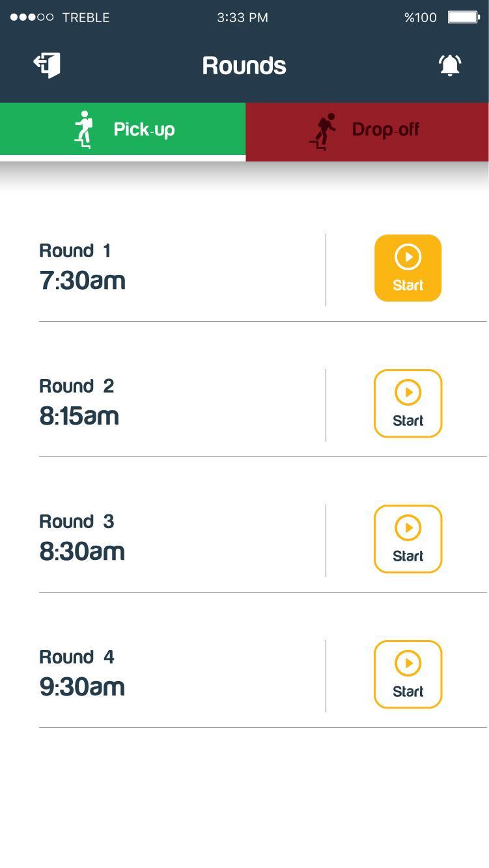
Task: Tap play circle icon for Round 2
Action: (x=408, y=393)
